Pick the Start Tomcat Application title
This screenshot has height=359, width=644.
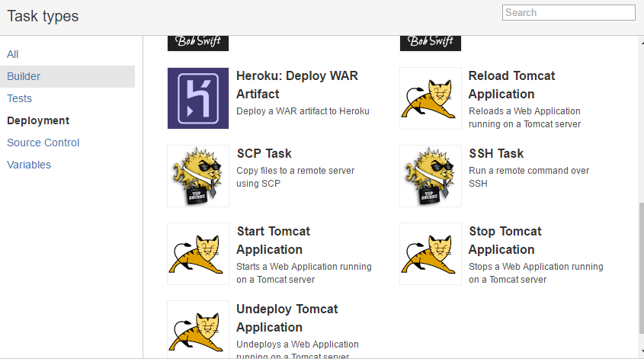point(273,240)
